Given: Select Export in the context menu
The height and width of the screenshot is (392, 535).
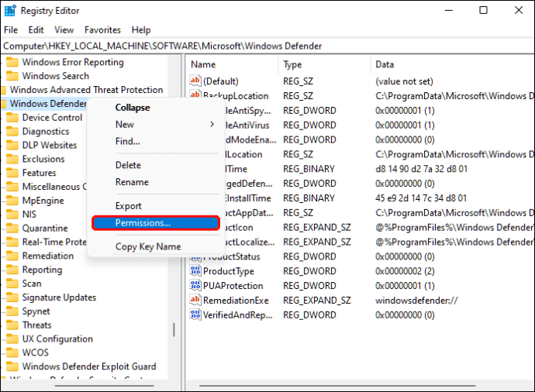Looking at the screenshot, I should (129, 206).
